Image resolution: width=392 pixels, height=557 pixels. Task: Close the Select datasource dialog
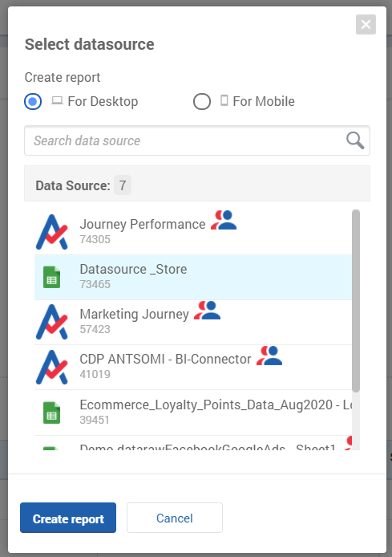pos(366,25)
